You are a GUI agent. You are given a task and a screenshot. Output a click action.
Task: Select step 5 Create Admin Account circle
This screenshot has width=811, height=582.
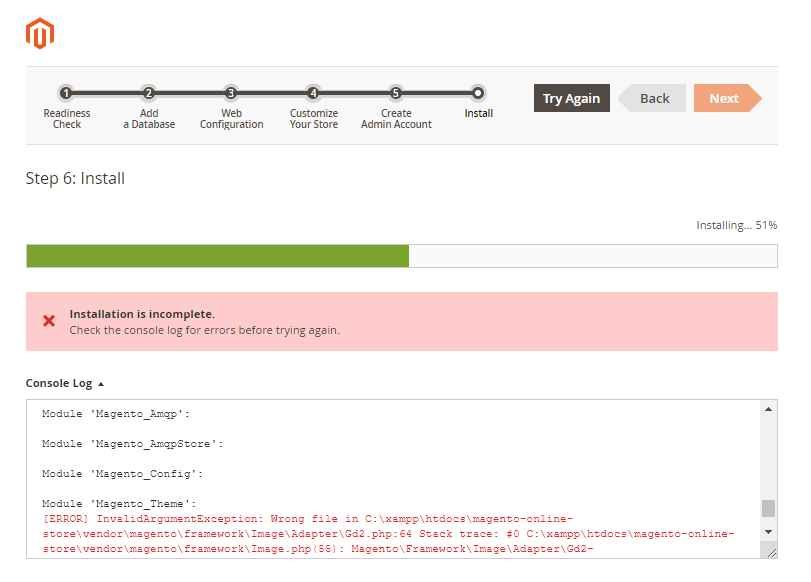pyautogui.click(x=396, y=93)
